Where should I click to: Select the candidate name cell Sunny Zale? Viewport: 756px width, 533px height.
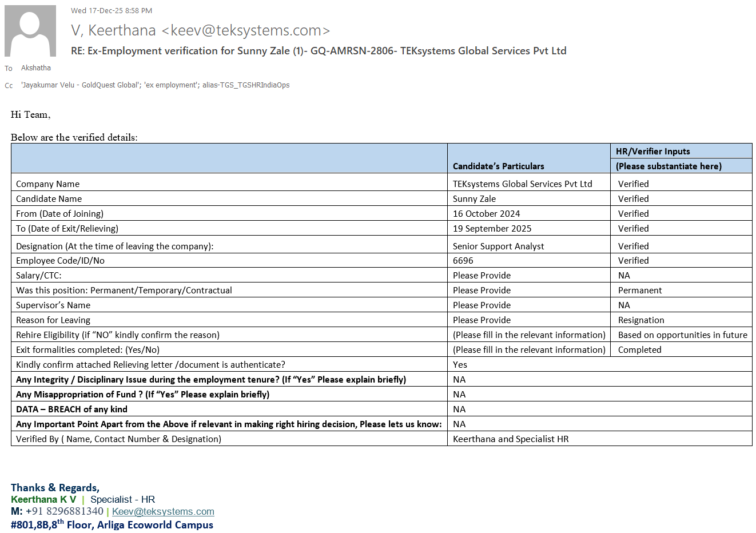474,199
